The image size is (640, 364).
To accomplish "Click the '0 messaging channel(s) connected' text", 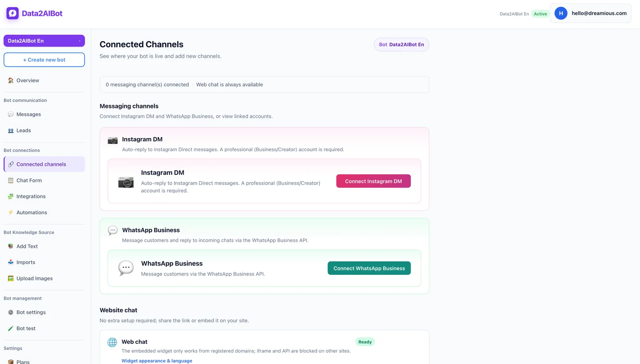I will point(147,85).
